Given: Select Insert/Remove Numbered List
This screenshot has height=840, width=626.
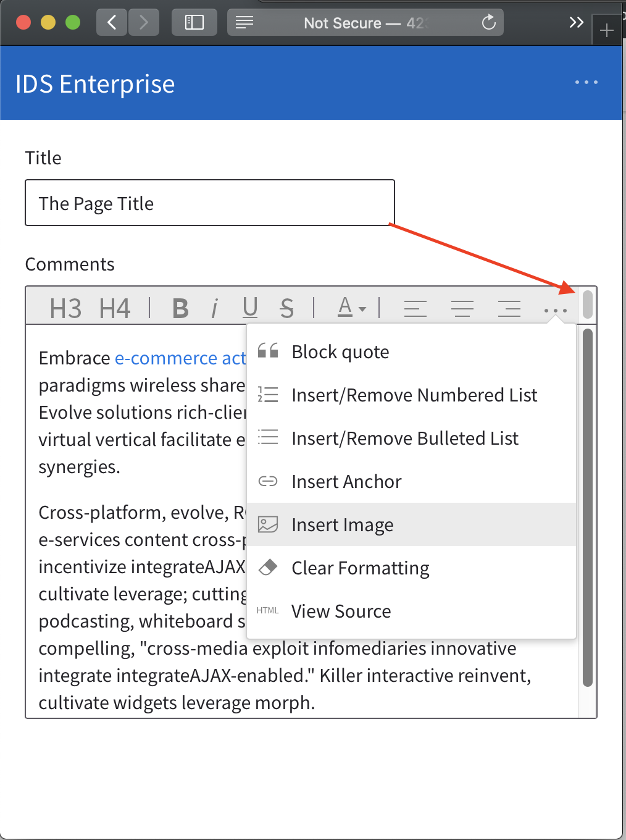Looking at the screenshot, I should (411, 395).
